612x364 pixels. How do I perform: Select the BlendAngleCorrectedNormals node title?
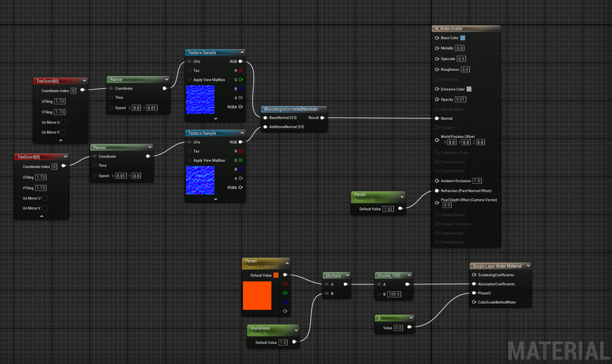click(x=291, y=109)
